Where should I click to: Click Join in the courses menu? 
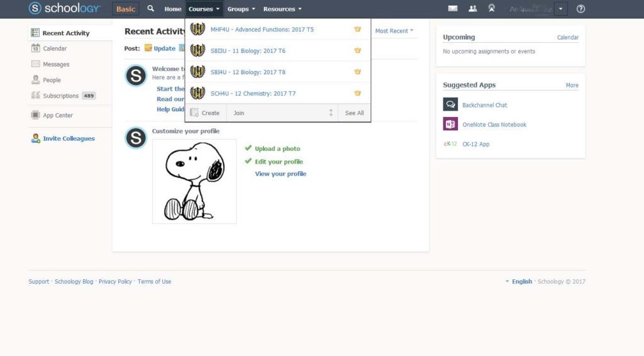[238, 113]
